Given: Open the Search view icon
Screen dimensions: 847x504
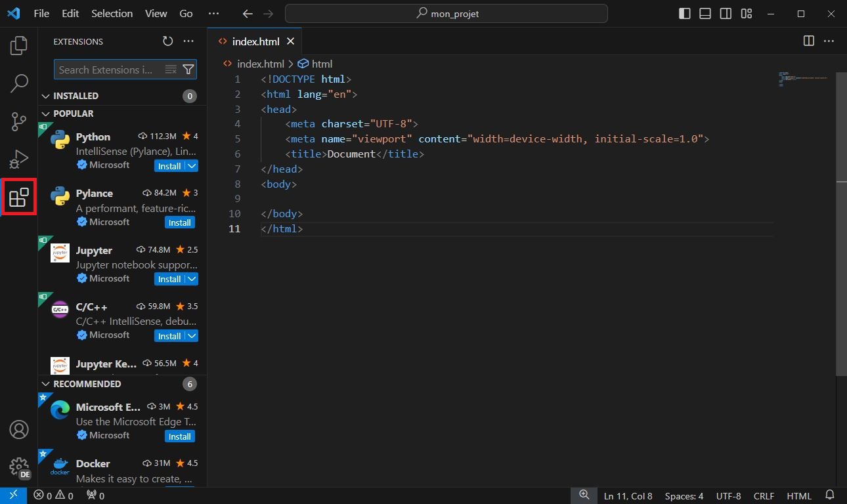Looking at the screenshot, I should [19, 83].
